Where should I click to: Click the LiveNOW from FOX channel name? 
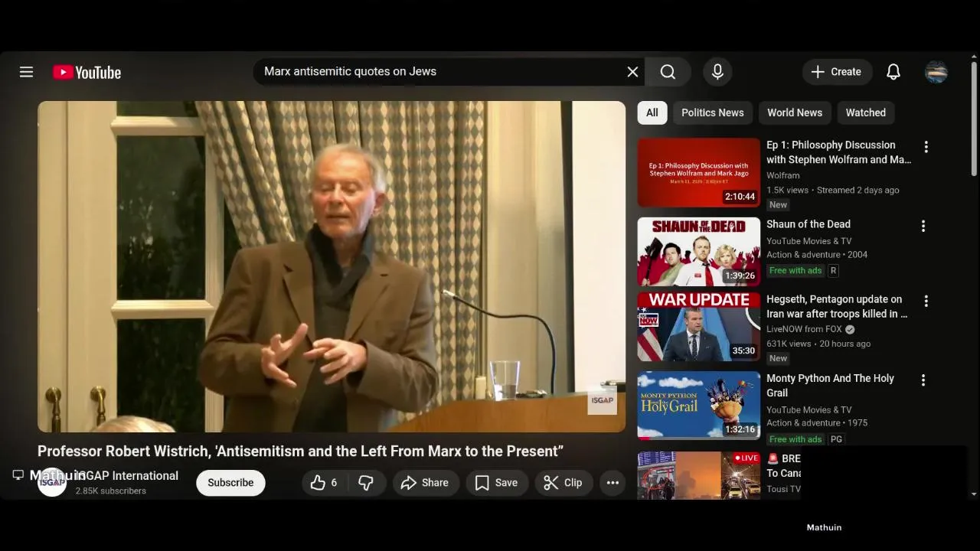pos(804,329)
